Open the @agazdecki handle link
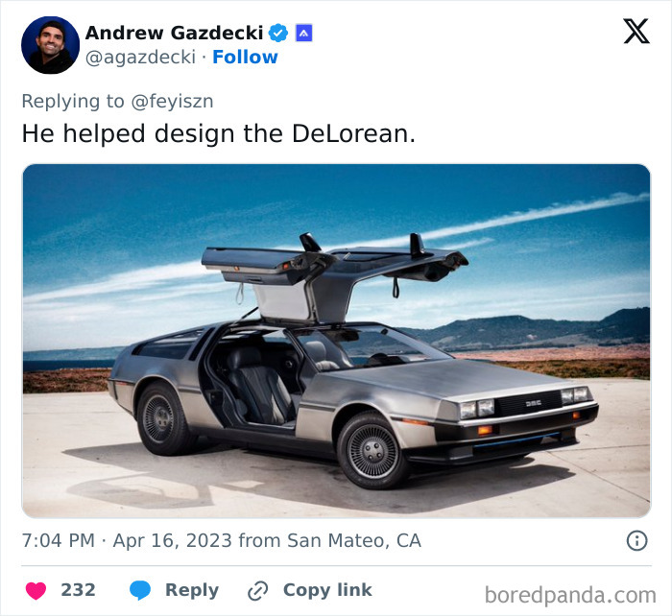Viewport: 672px width, 616px height. [x=140, y=57]
